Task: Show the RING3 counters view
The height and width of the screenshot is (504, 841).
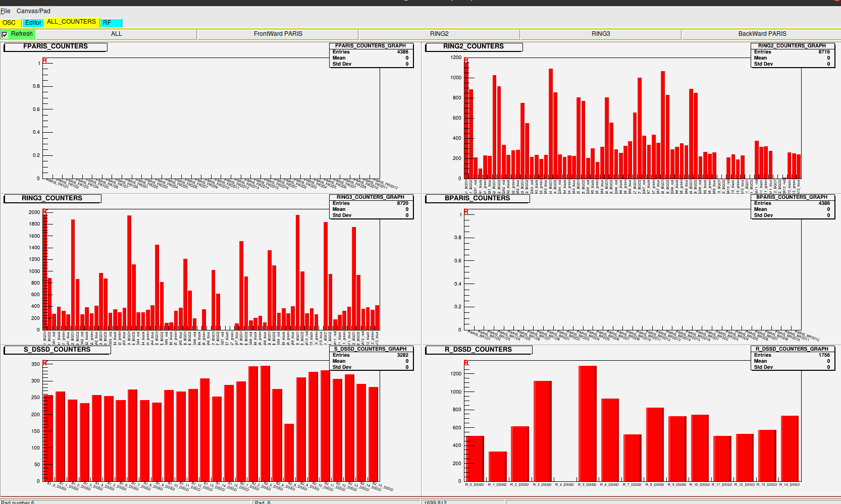Action: coord(601,34)
